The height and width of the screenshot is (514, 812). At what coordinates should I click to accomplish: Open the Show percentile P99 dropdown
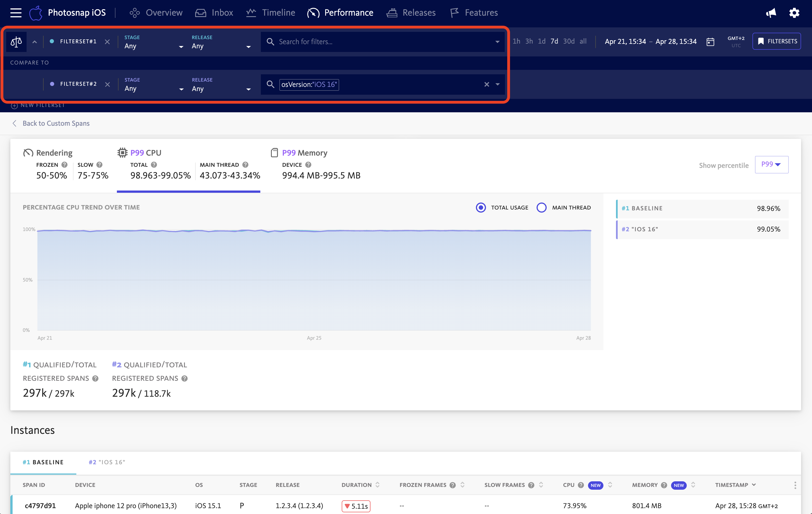pos(771,164)
